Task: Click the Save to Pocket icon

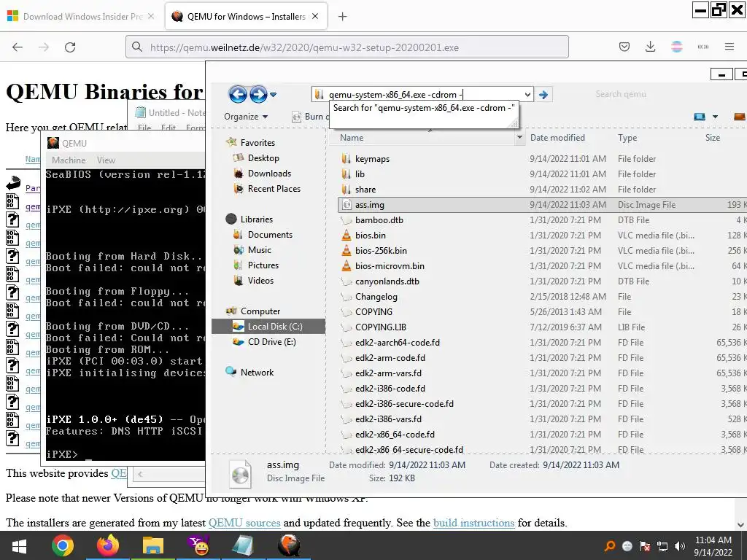Action: point(624,47)
